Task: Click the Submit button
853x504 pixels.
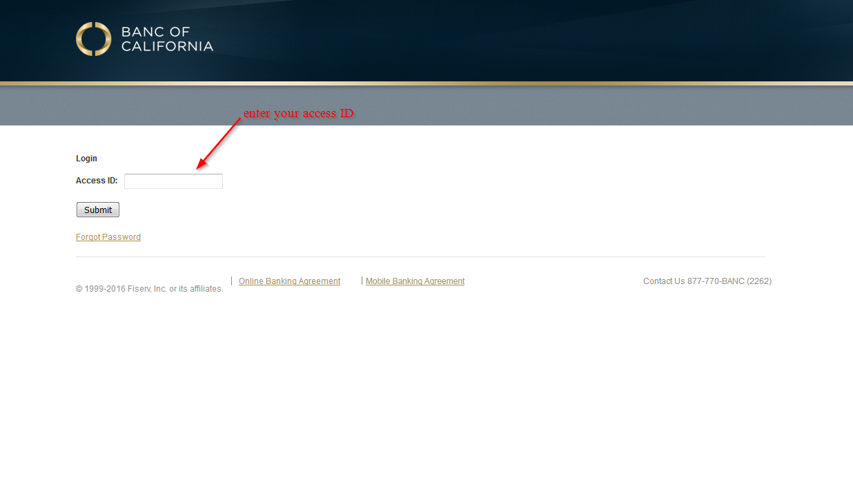Action: (x=98, y=210)
